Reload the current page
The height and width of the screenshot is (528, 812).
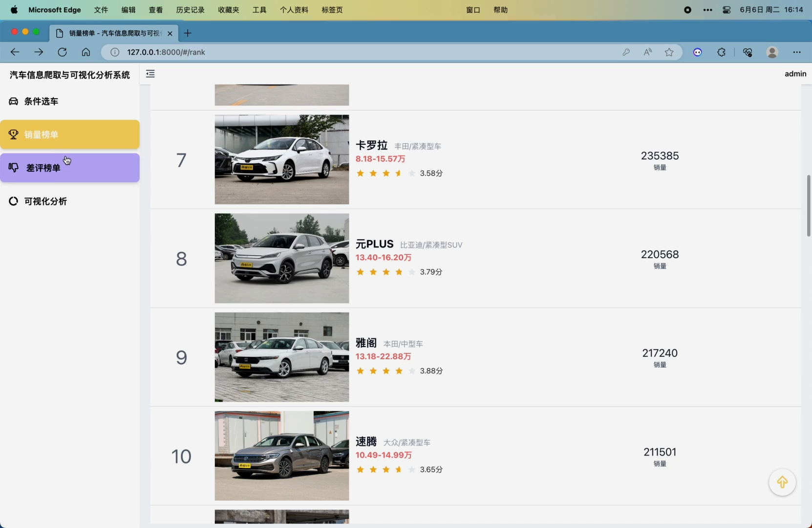tap(62, 52)
